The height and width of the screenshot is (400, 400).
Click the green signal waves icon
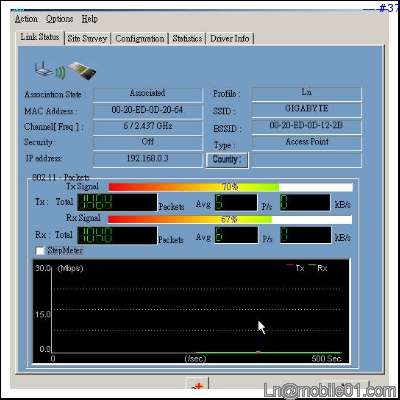pos(60,73)
